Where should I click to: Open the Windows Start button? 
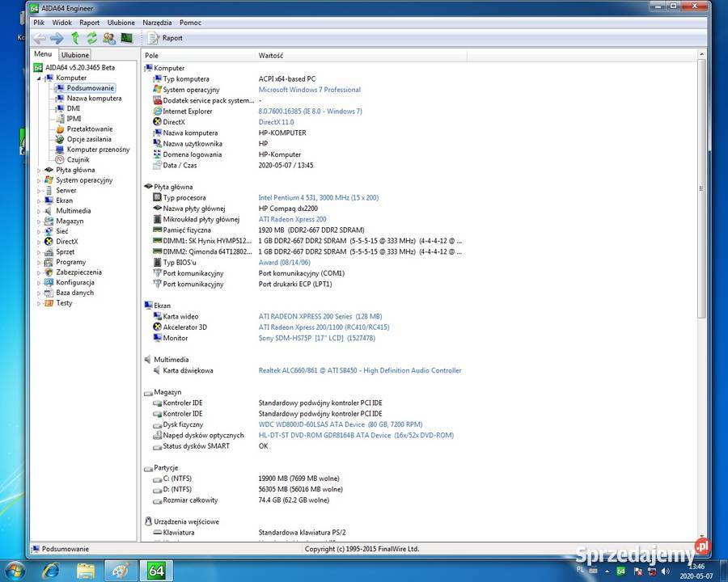(x=14, y=571)
